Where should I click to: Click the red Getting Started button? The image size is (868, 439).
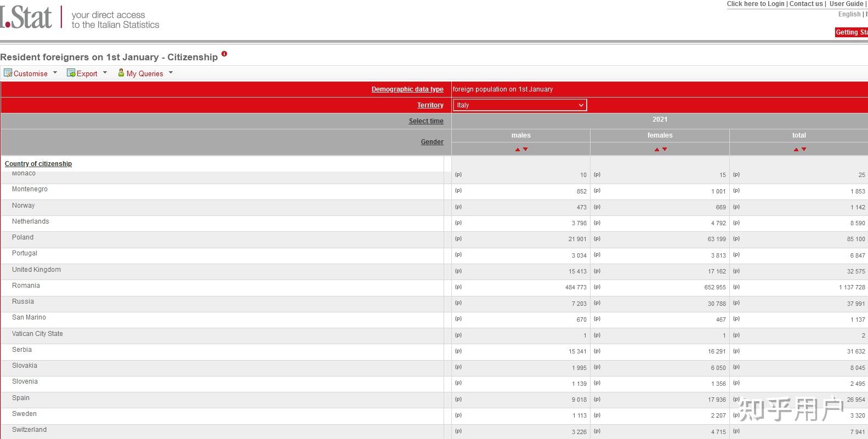pyautogui.click(x=852, y=32)
